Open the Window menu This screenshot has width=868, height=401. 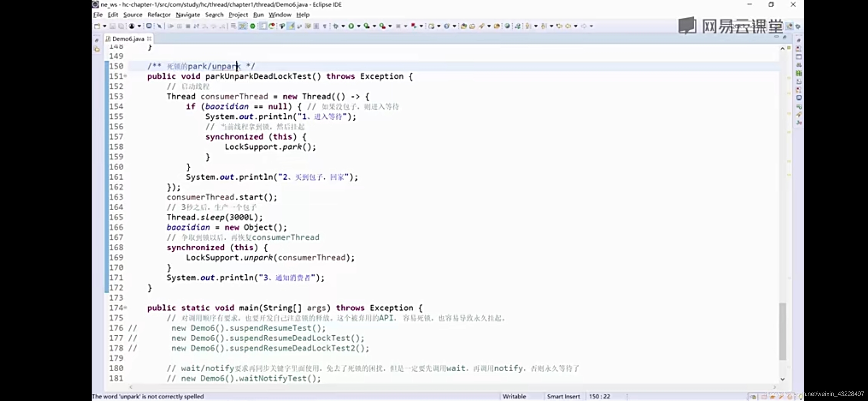280,15
